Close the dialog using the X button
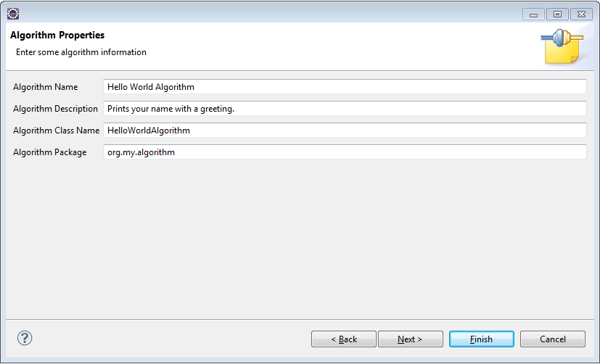This screenshot has width=600, height=364. [x=581, y=15]
